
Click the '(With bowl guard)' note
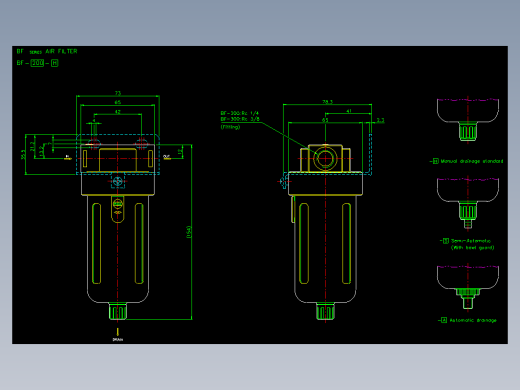tap(472, 248)
